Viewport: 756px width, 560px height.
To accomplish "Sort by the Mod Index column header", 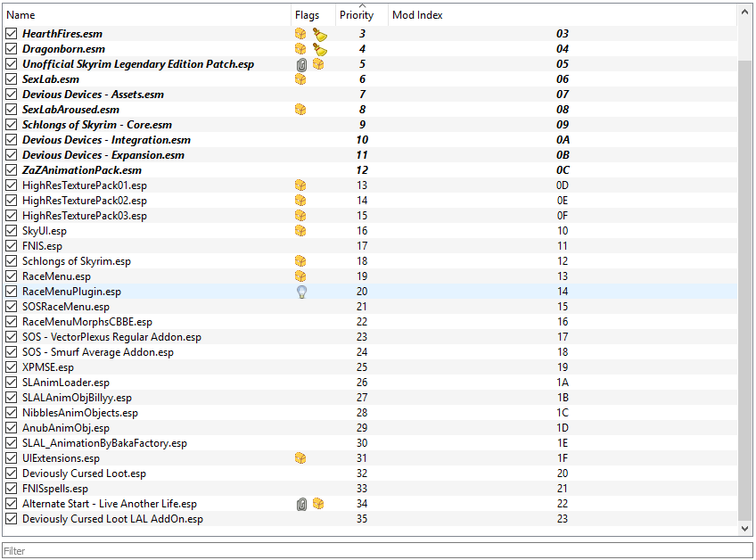I will 563,15.
